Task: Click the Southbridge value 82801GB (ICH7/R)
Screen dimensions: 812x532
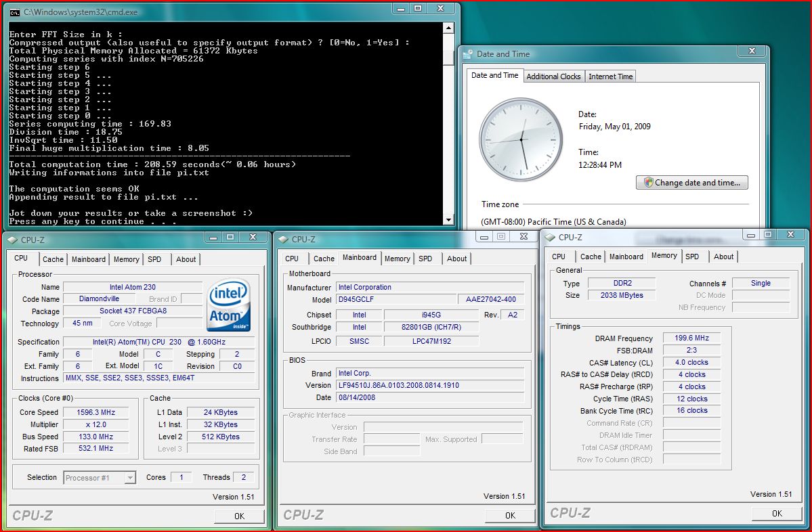Action: click(431, 327)
